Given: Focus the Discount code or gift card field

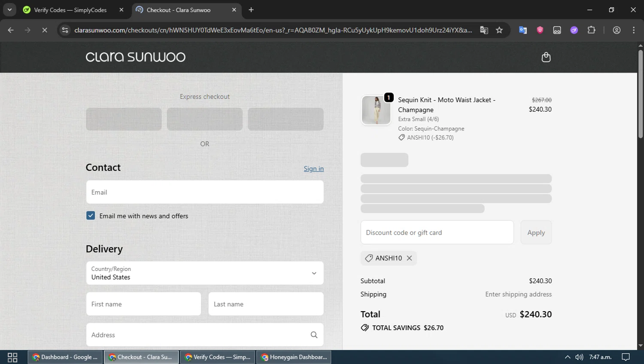Looking at the screenshot, I should click(x=437, y=232).
